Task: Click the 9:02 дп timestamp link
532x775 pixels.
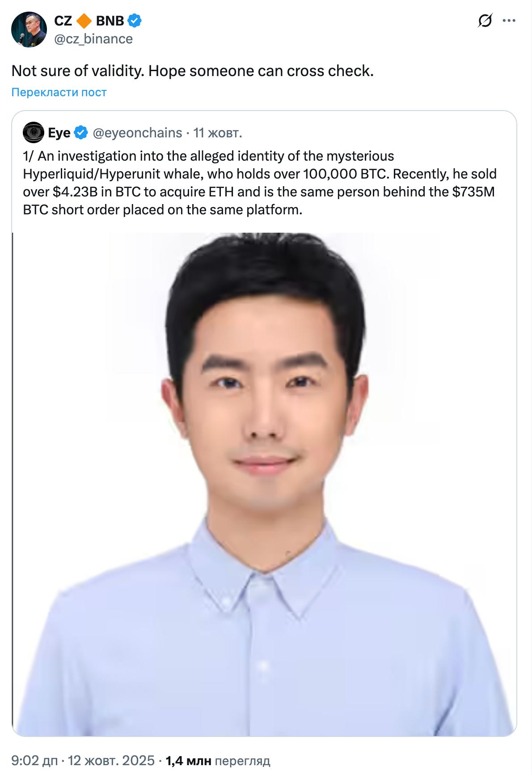Action: click(x=34, y=761)
